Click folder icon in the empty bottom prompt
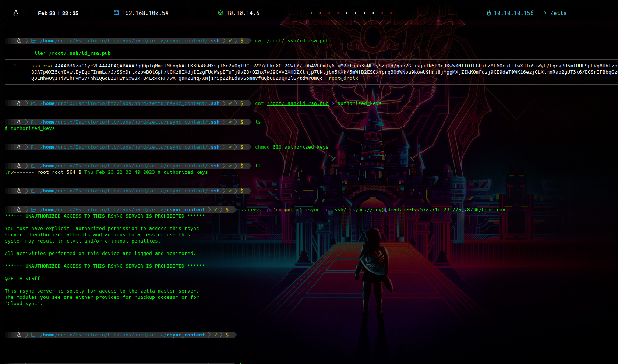Screen dimensions: 618x364 click(x=33, y=335)
